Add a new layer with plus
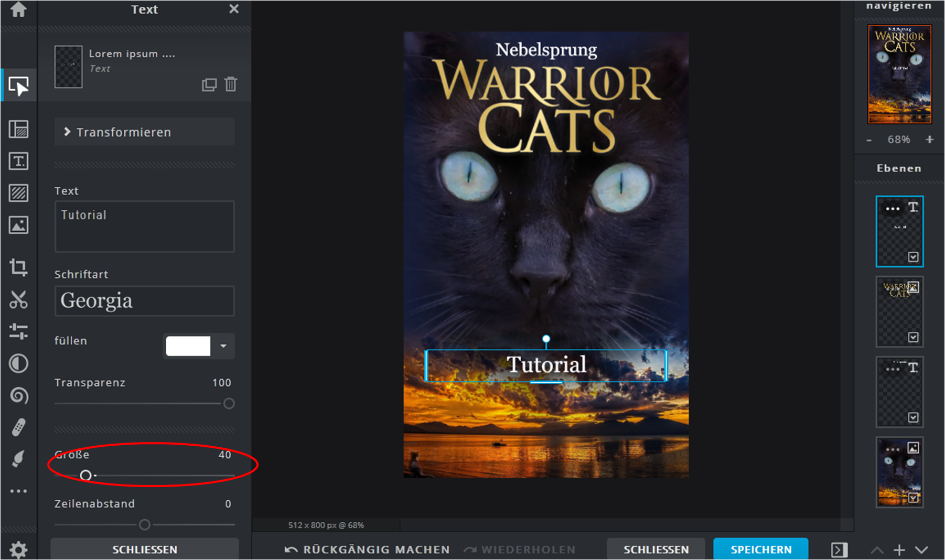Screen dimensions: 945x560 click(x=899, y=550)
